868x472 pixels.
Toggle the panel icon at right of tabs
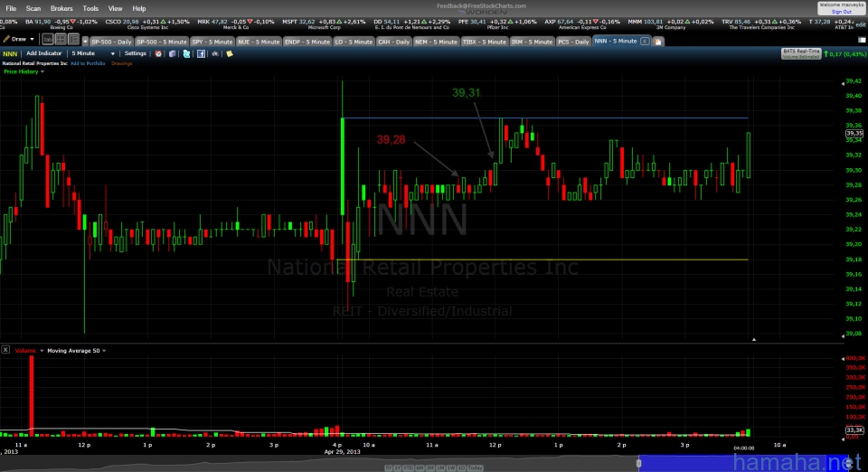coord(862,40)
